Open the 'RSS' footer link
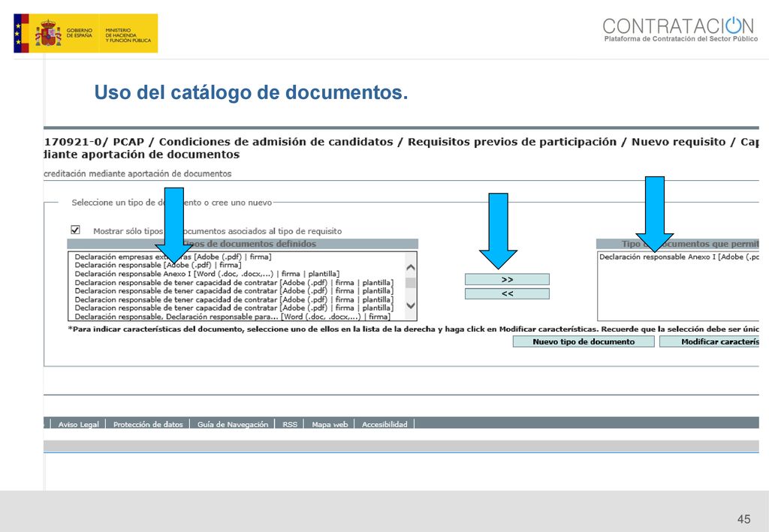This screenshot has width=769, height=532. [x=290, y=424]
